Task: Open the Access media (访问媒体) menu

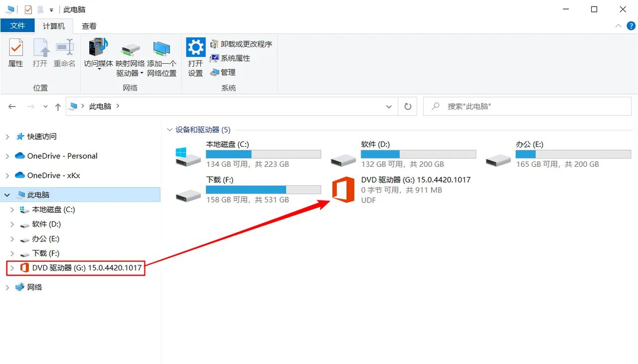Action: click(99, 54)
